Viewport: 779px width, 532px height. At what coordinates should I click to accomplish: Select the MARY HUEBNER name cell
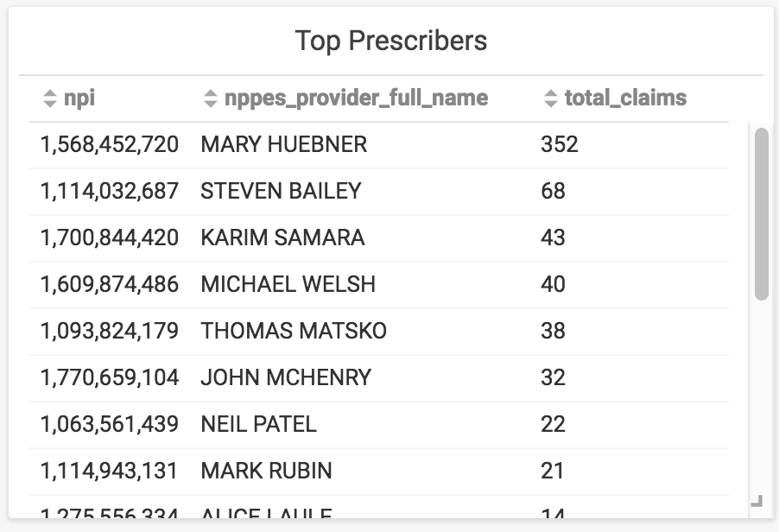pos(283,144)
